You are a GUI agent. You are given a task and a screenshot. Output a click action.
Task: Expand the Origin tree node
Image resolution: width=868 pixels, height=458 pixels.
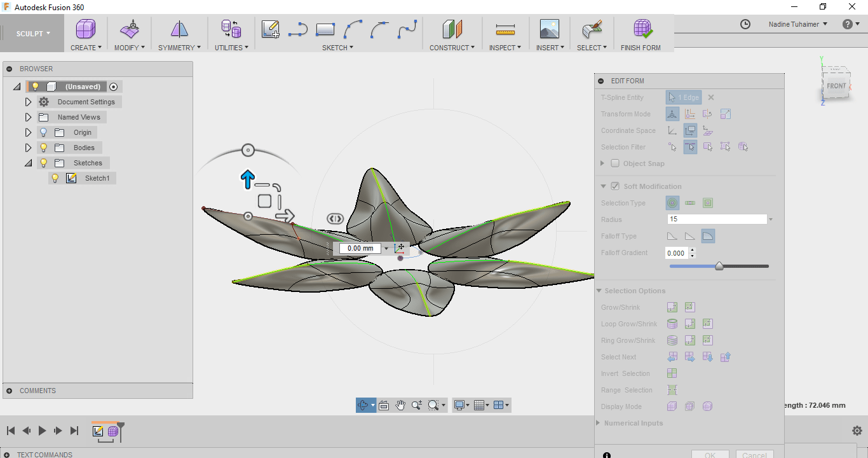28,132
